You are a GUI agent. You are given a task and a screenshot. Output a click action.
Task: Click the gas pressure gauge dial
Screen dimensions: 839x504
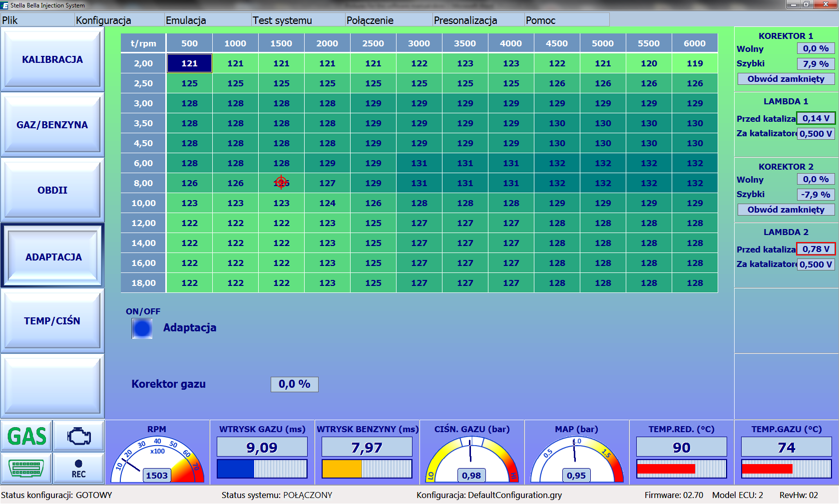[471, 460]
